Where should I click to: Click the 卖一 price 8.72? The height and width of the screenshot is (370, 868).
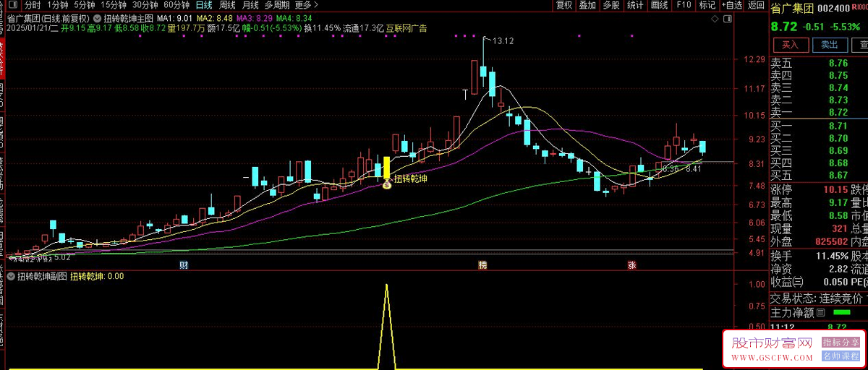838,113
